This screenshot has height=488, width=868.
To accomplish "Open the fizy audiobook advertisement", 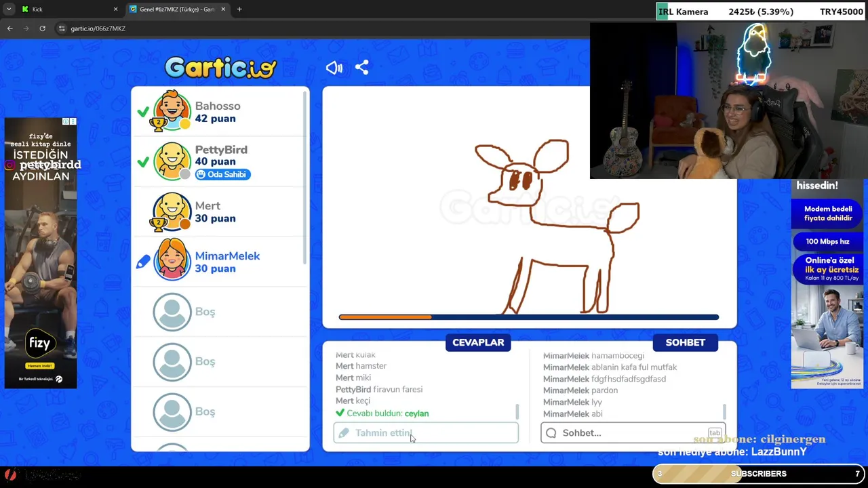I will pos(41,253).
